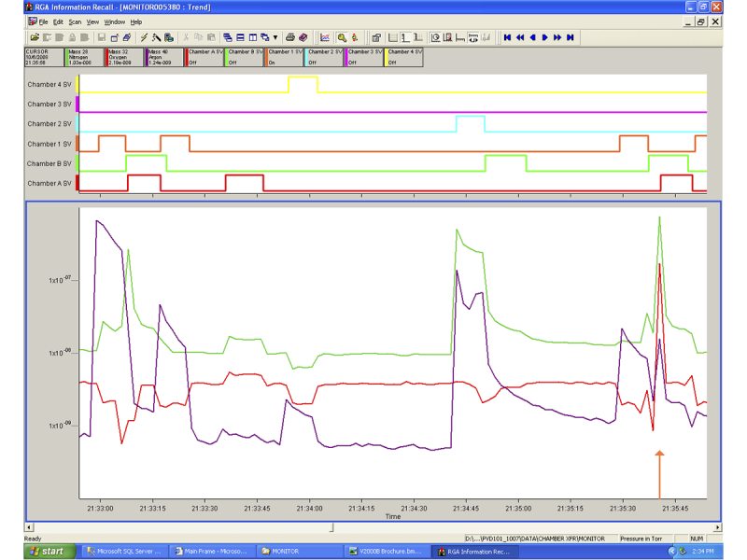
Task: Click the print icon in toolbar
Action: click(289, 37)
